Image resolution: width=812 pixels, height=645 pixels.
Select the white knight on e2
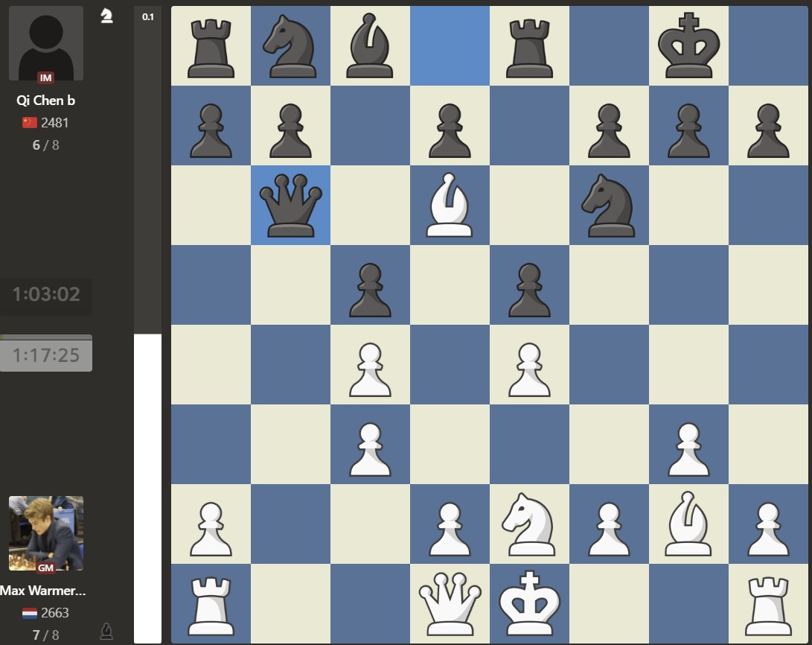530,525
